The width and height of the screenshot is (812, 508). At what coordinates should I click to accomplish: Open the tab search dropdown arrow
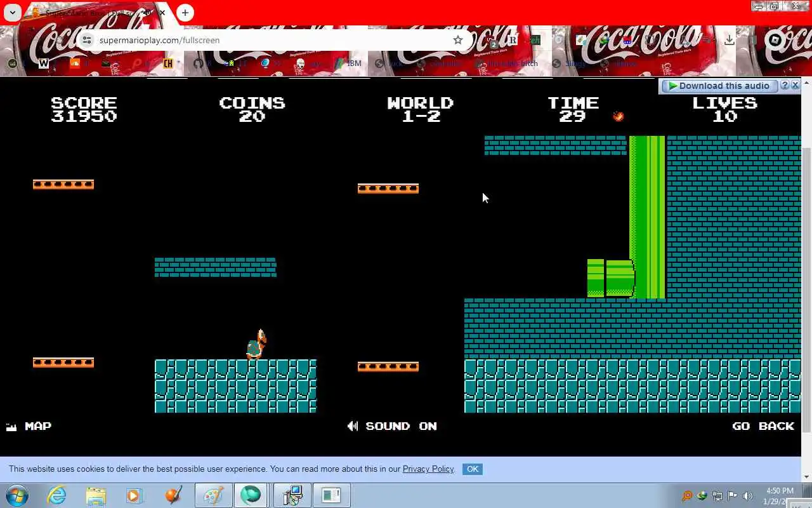[12, 13]
